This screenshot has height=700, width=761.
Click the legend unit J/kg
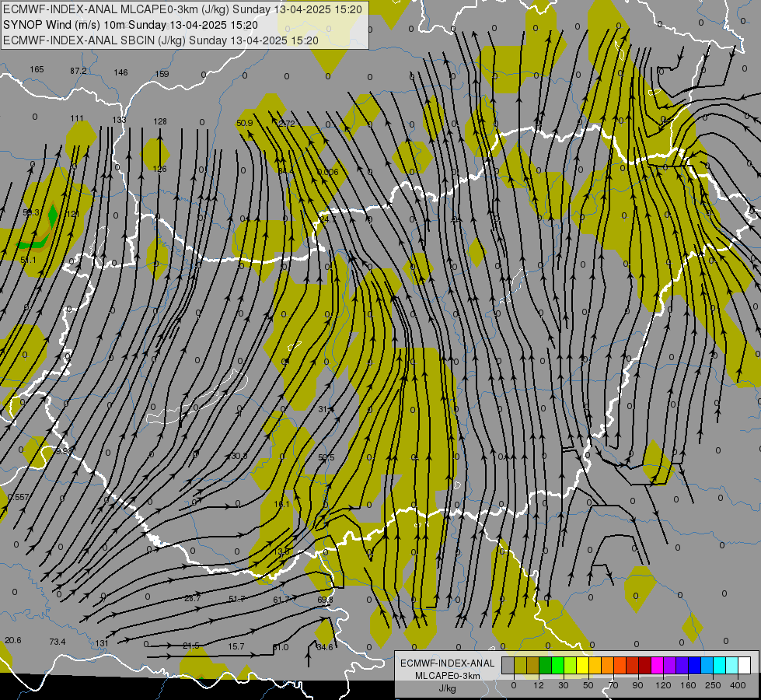tap(448, 688)
